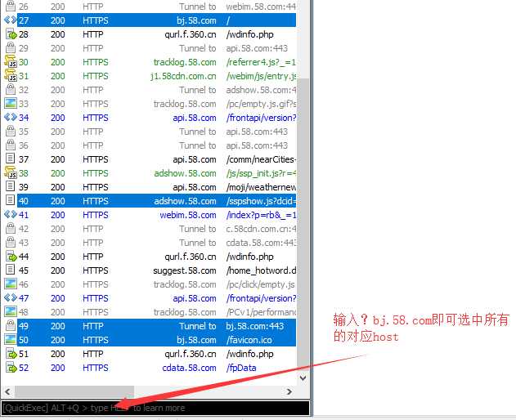Click the HTML icon of session 47
516x420 pixels.
[x=11, y=297]
